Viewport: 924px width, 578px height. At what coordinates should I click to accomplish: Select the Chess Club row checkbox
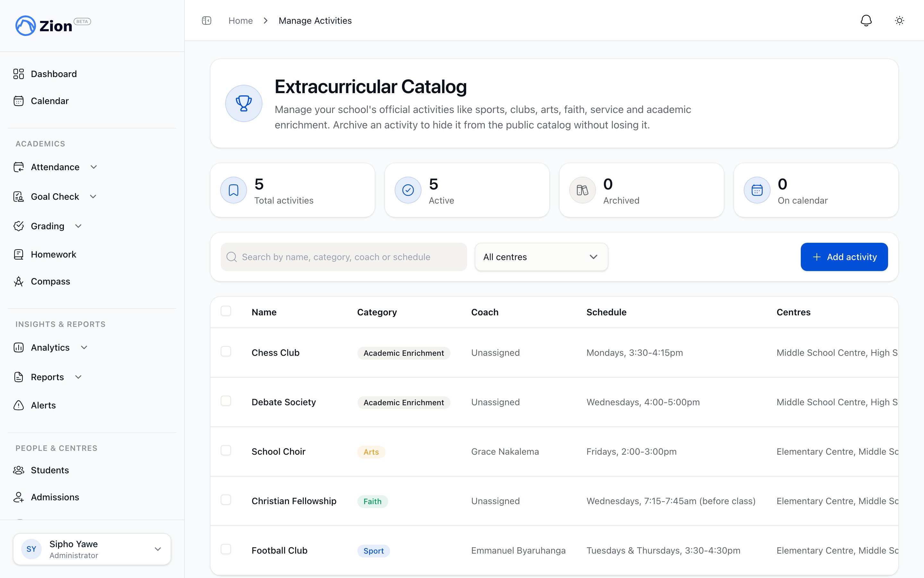(226, 351)
